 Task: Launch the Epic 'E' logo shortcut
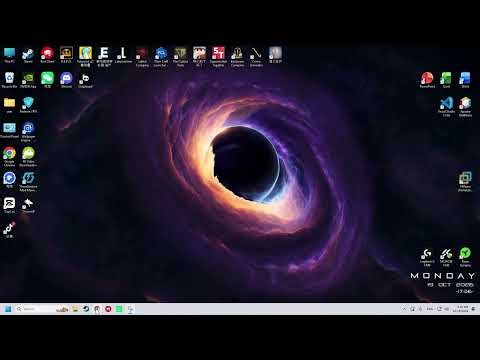point(104,56)
